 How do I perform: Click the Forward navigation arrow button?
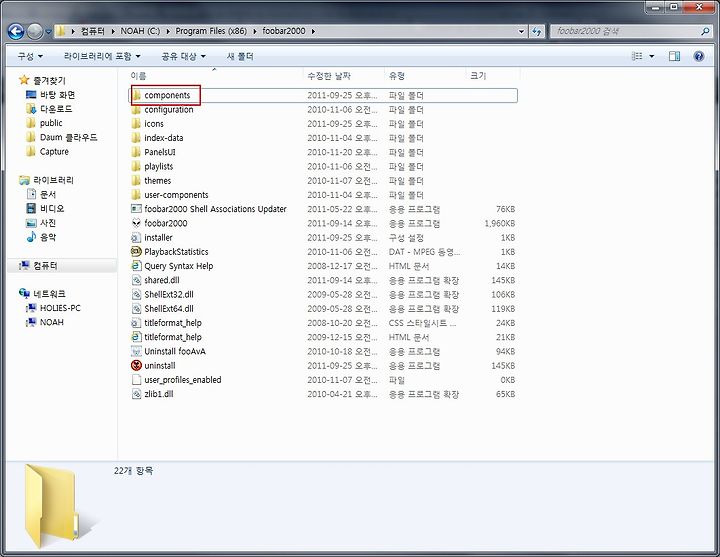[35, 31]
